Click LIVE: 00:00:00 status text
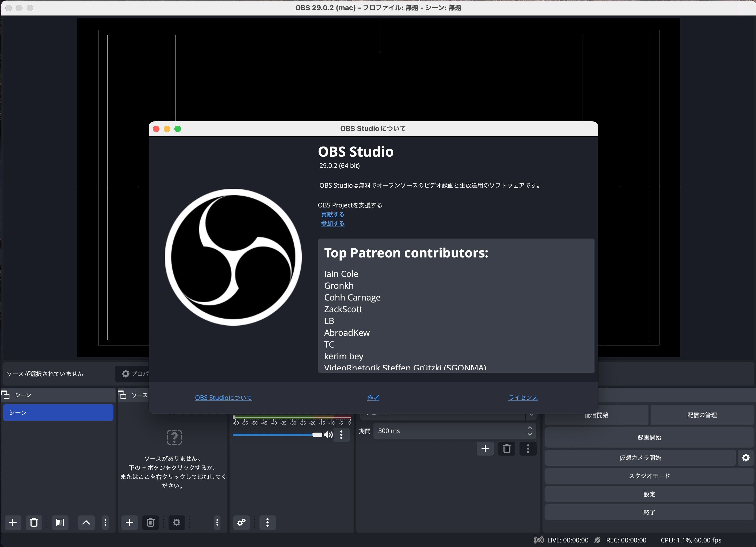This screenshot has height=547, width=756. click(568, 540)
